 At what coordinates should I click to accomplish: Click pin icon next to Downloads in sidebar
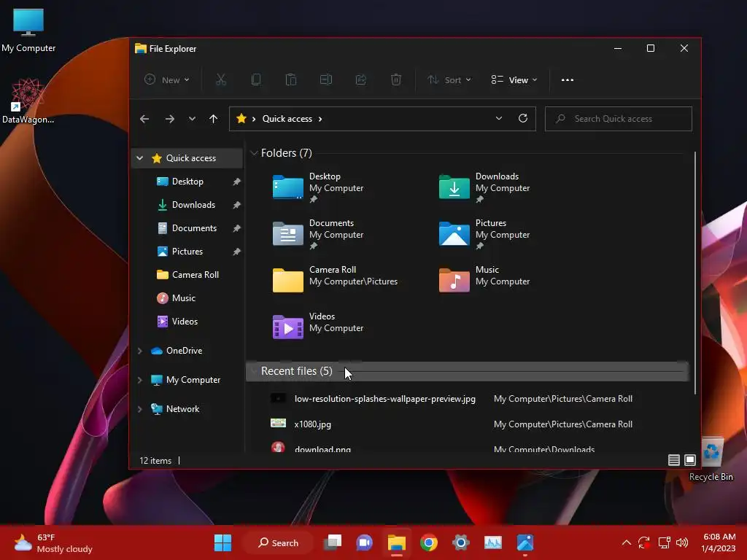click(x=236, y=205)
